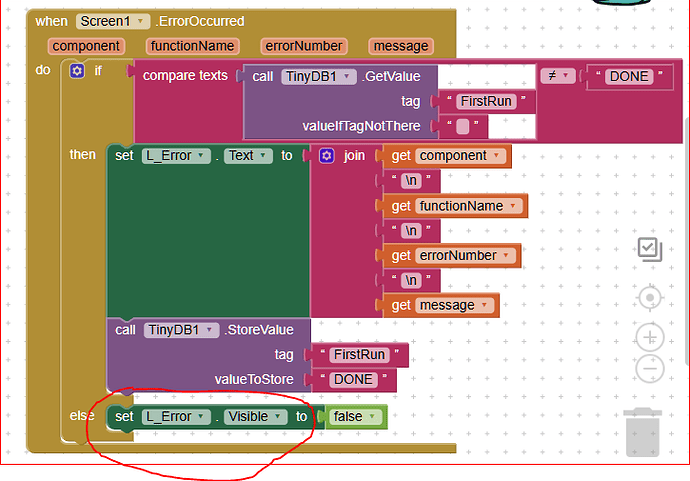Open the get errorNumber variable dropdown
The image size is (690, 481).
click(x=465, y=256)
